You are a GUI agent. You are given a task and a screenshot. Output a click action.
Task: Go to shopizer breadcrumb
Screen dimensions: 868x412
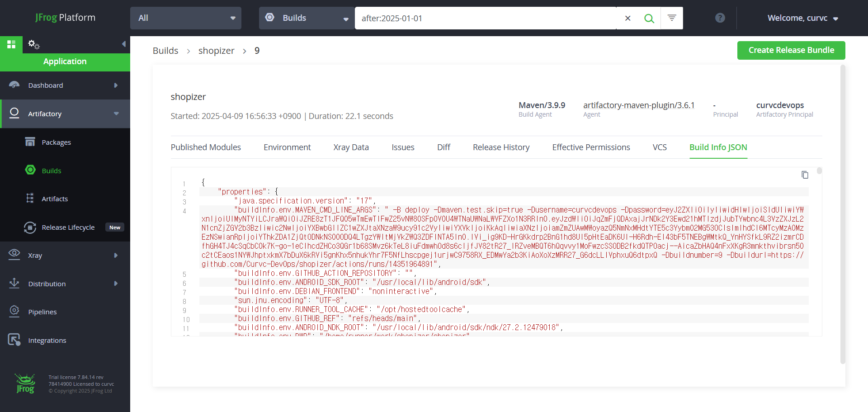click(216, 51)
